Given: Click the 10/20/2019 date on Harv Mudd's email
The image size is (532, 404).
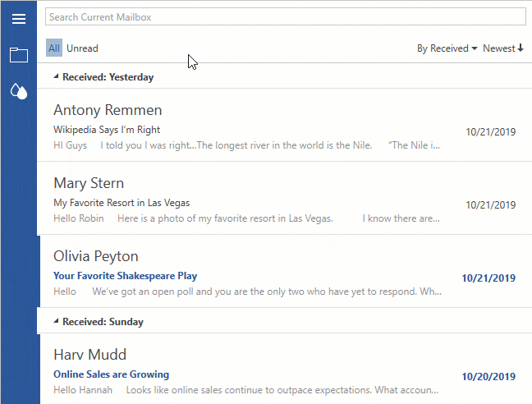Looking at the screenshot, I should (x=488, y=377).
